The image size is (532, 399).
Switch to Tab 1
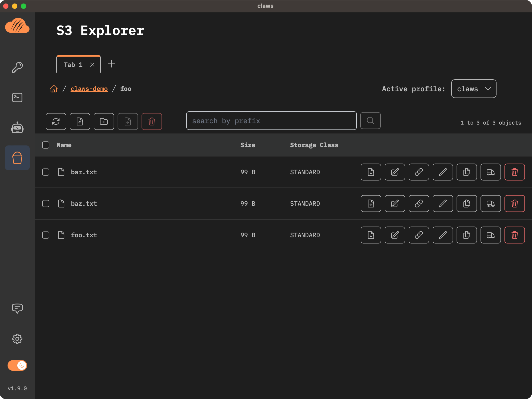click(73, 65)
